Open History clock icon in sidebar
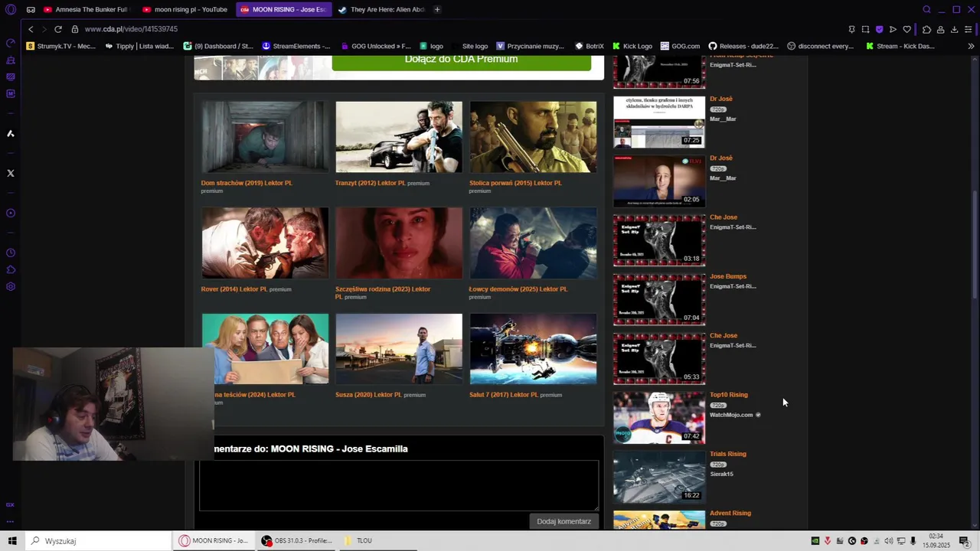 pos(11,253)
